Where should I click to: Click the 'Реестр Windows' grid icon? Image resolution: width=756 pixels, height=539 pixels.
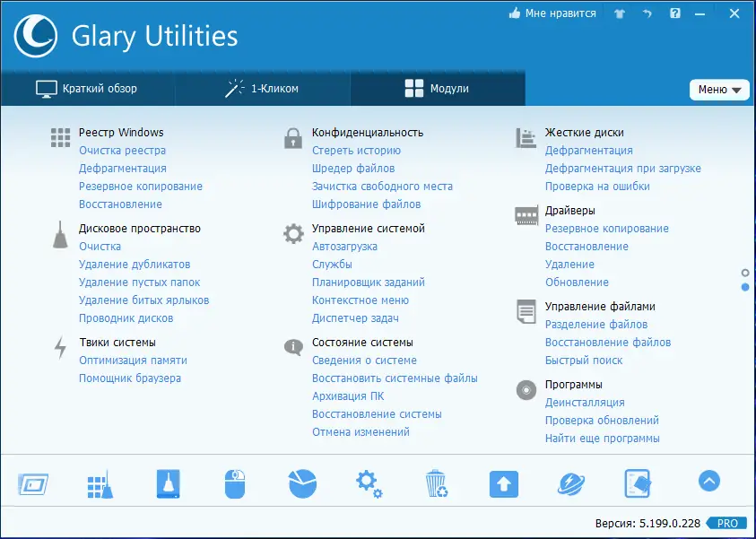pyautogui.click(x=60, y=137)
